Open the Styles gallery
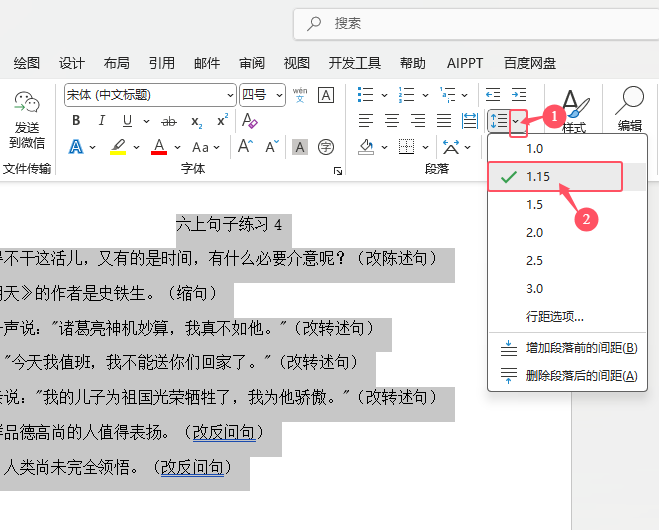Image resolution: width=659 pixels, height=530 pixels. [574, 111]
